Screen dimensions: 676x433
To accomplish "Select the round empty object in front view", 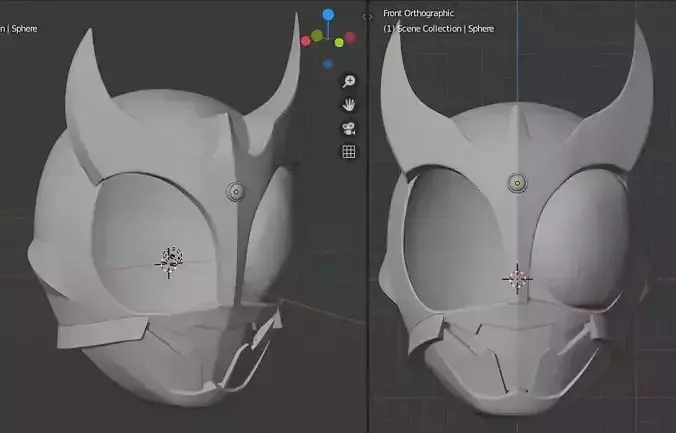I will (517, 183).
